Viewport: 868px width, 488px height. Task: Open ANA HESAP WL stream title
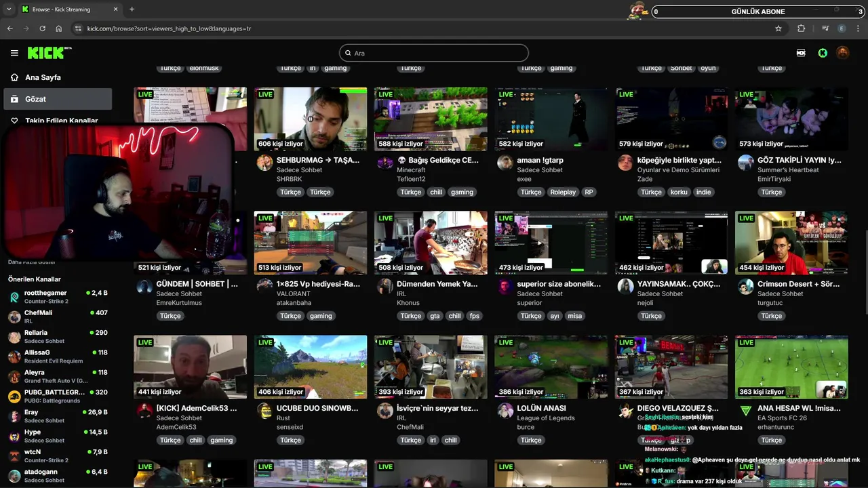coord(799,408)
